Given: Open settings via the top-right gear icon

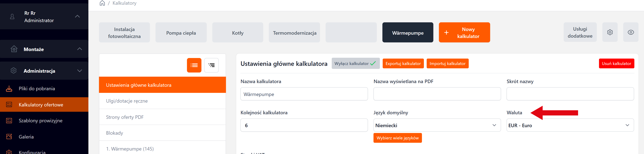Looking at the screenshot, I should 610,32.
